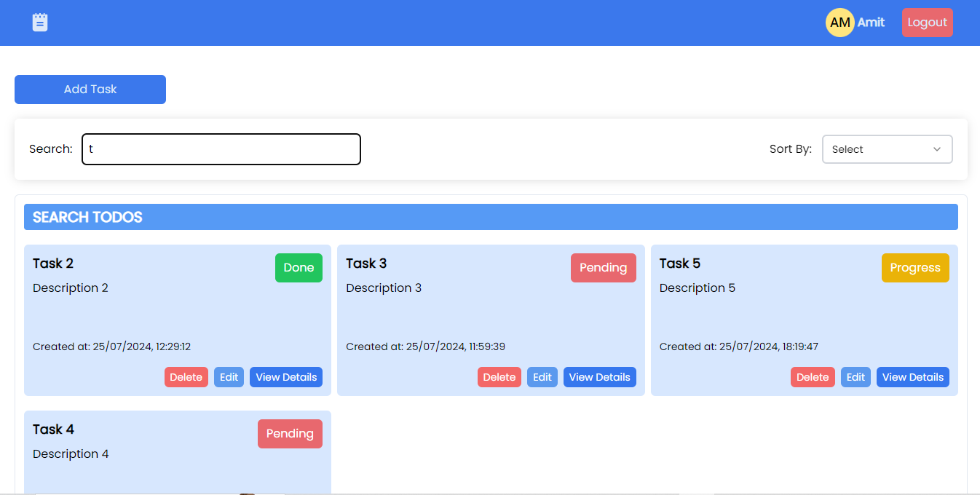
Task: Click the Done status badge on Task 2
Action: click(x=299, y=268)
